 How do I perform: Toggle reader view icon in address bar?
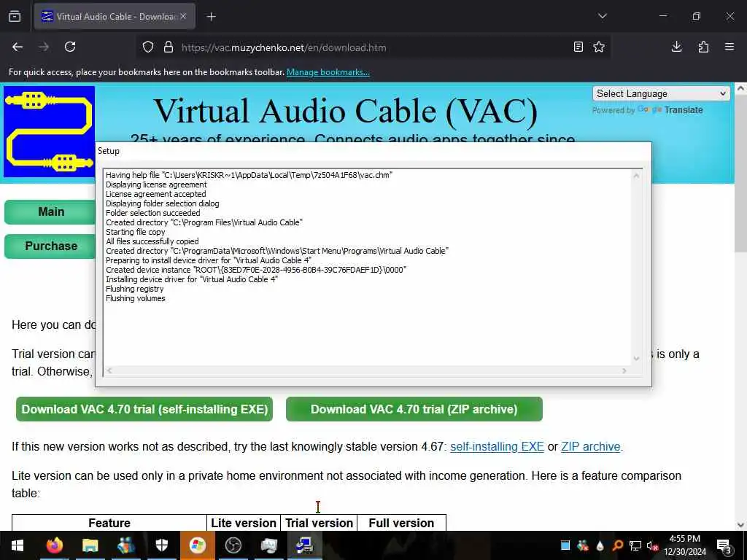point(578,47)
